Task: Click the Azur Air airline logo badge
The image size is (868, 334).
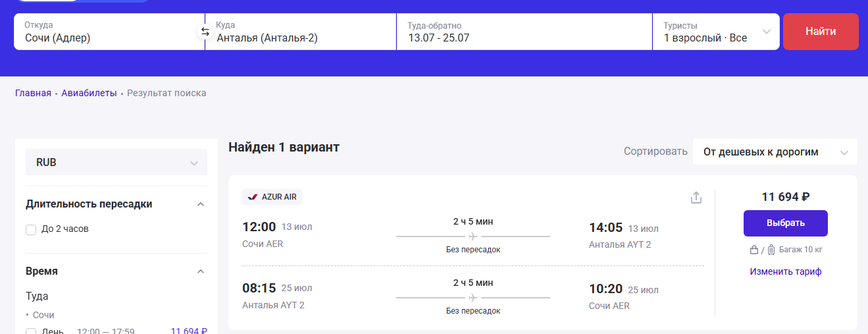Action: coord(272,197)
